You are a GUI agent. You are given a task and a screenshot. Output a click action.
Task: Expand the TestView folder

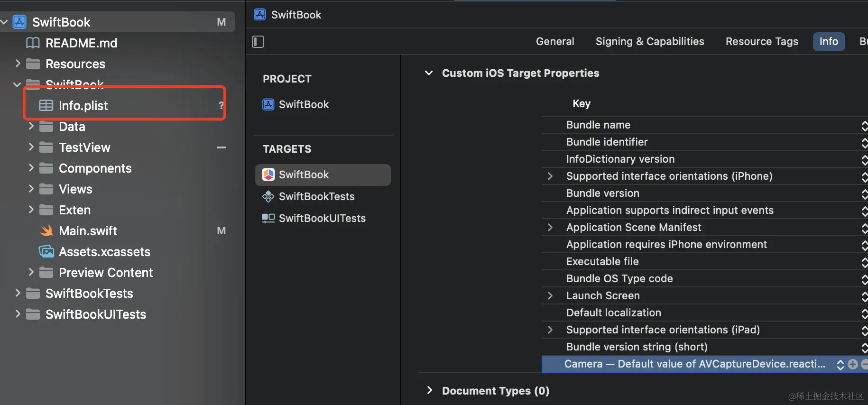coord(31,147)
